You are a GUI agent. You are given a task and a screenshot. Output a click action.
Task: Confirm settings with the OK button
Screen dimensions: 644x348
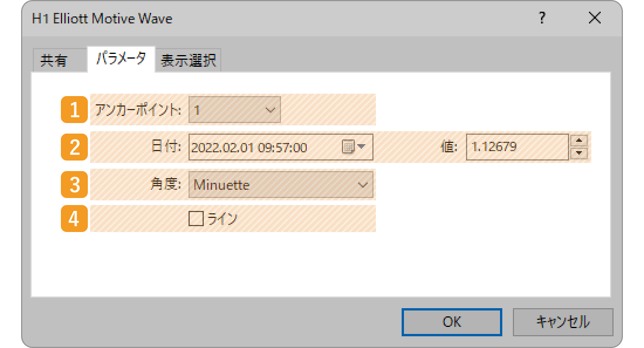coord(451,322)
